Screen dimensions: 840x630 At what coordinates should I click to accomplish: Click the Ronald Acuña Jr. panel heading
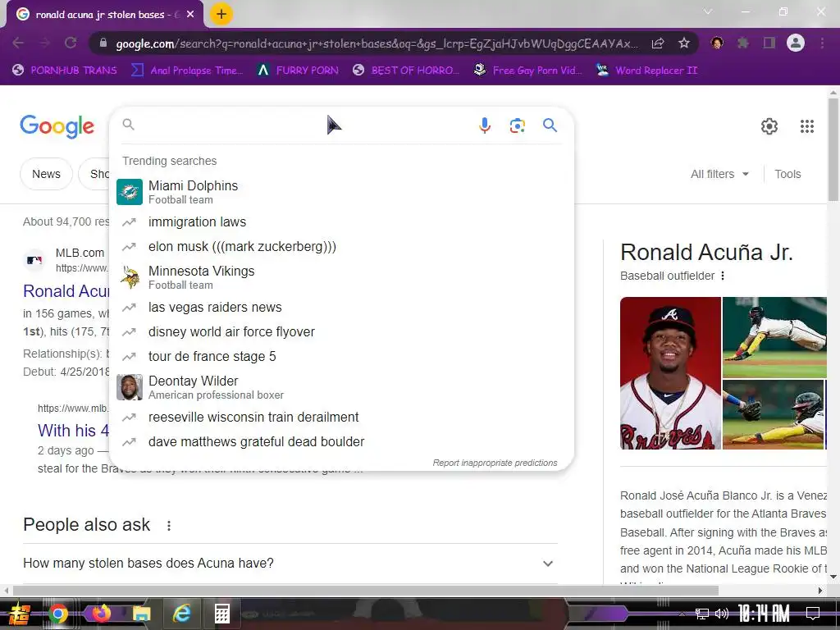coord(706,253)
